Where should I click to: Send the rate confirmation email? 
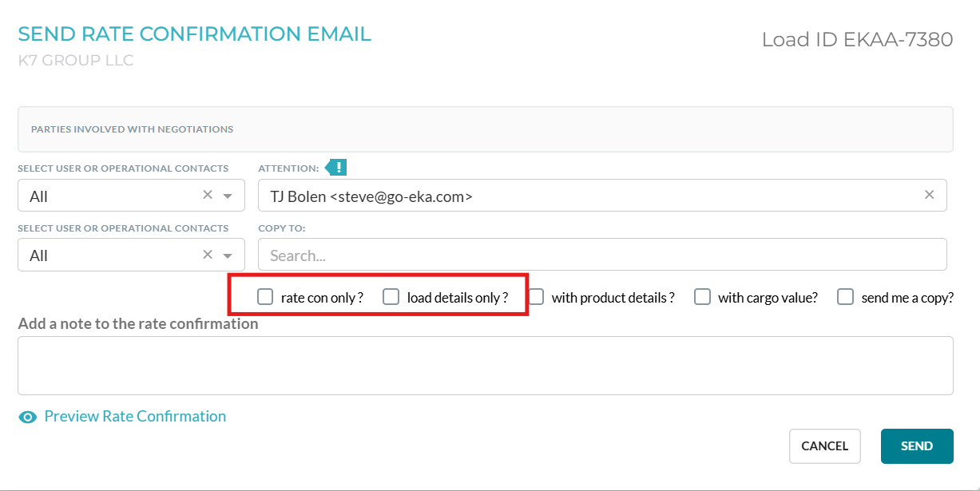[x=917, y=446]
